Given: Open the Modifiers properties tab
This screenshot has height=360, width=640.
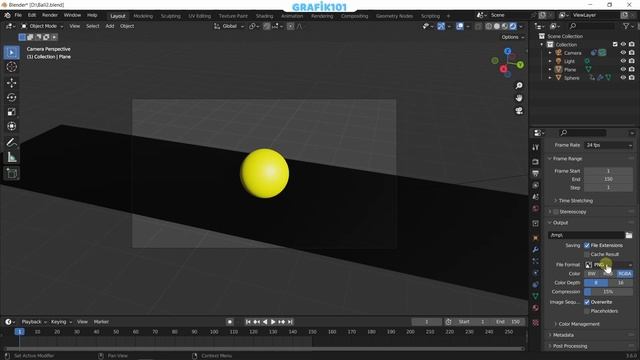Looking at the screenshot, I should [536, 249].
